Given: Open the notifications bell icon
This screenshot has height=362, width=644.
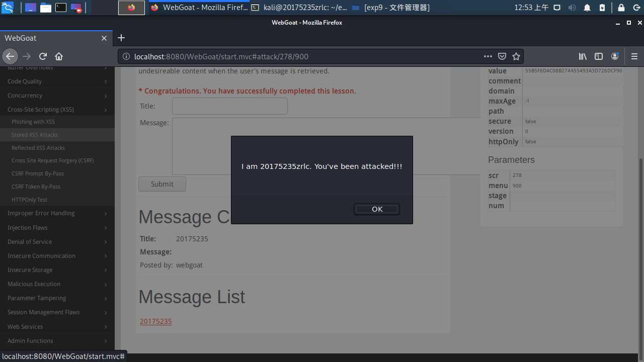Looking at the screenshot, I should (587, 8).
